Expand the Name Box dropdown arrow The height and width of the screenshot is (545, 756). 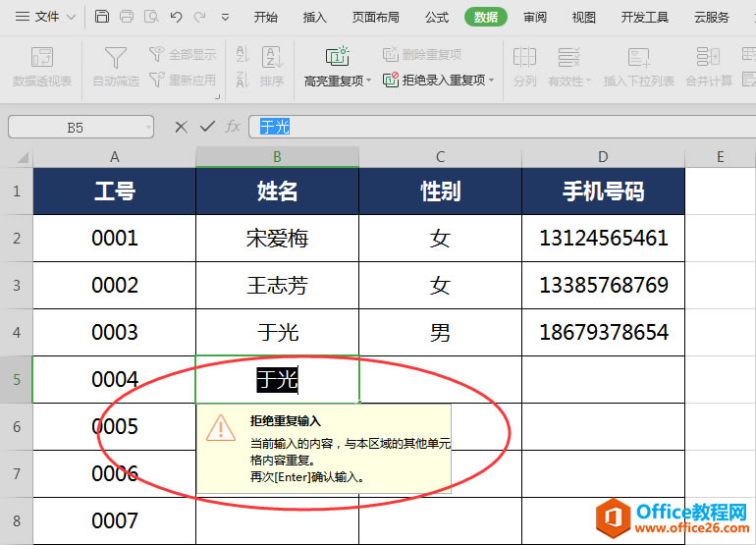click(x=147, y=127)
